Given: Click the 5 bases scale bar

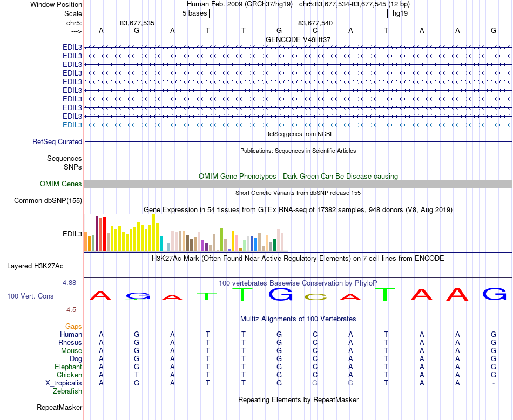Looking at the screenshot, I should [x=298, y=13].
